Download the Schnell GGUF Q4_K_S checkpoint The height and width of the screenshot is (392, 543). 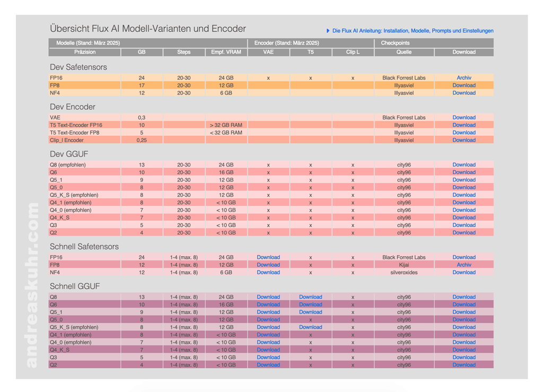pyautogui.click(x=463, y=350)
